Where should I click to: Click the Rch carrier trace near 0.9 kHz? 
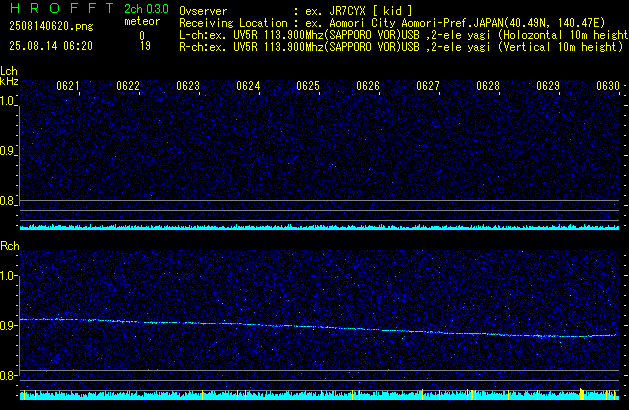click(x=319, y=327)
